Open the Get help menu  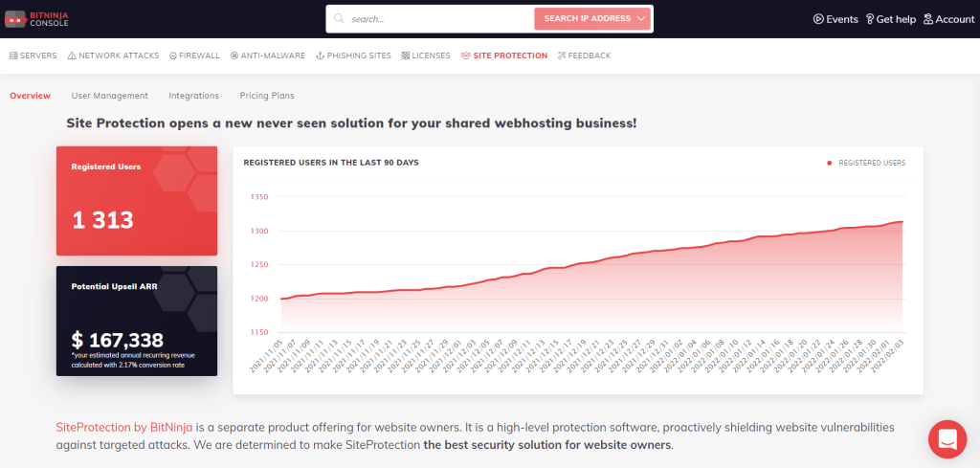(891, 19)
